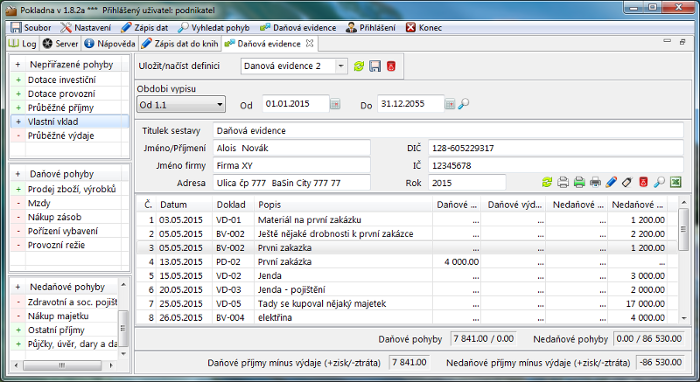Select the Vlastní vklad row
The image size is (700, 382).
click(70, 121)
